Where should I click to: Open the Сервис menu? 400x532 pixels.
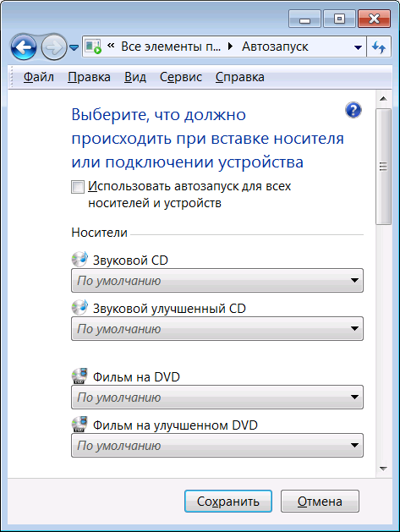[181, 77]
